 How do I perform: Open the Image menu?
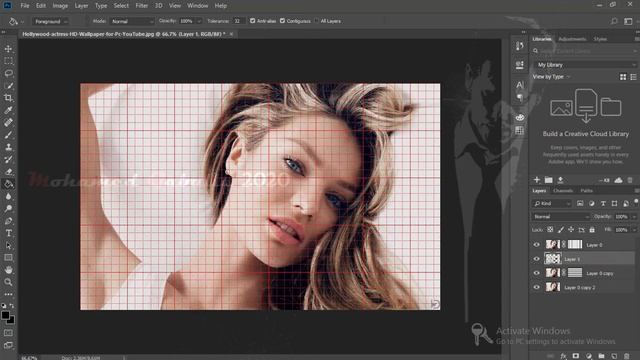click(x=60, y=6)
